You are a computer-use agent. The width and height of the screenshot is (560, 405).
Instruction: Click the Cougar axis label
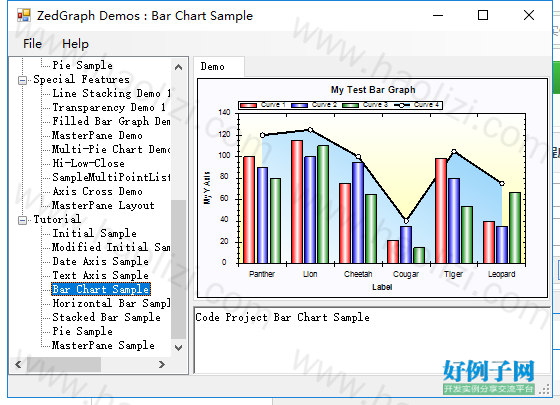point(406,274)
